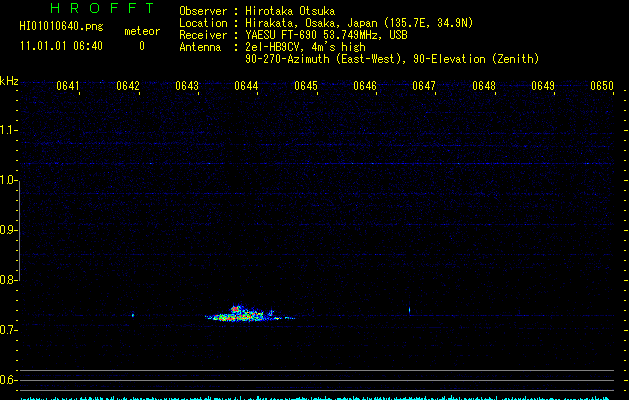Click the 0649 time marker
629x400 pixels.
pyautogui.click(x=543, y=86)
